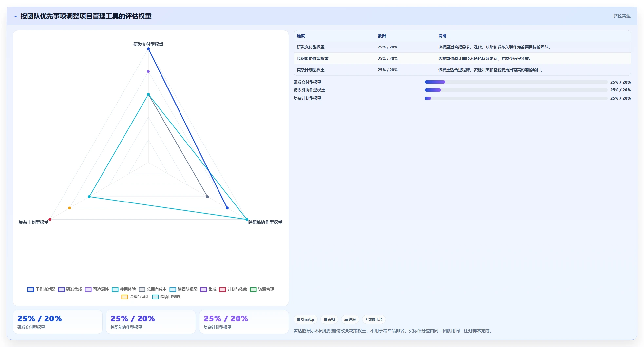Toggle the 工作流适配 legend series
Viewport: 644px width, 347px height.
coord(41,289)
